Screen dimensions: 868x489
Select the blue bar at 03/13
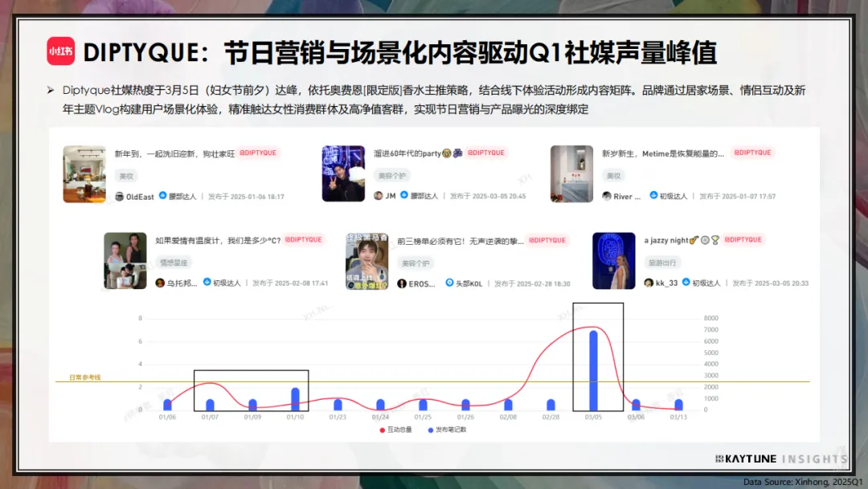point(678,405)
